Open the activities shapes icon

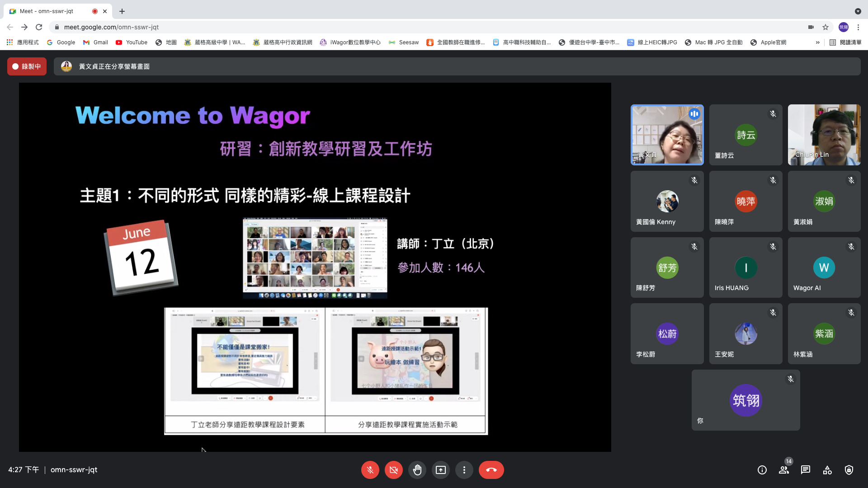click(827, 470)
